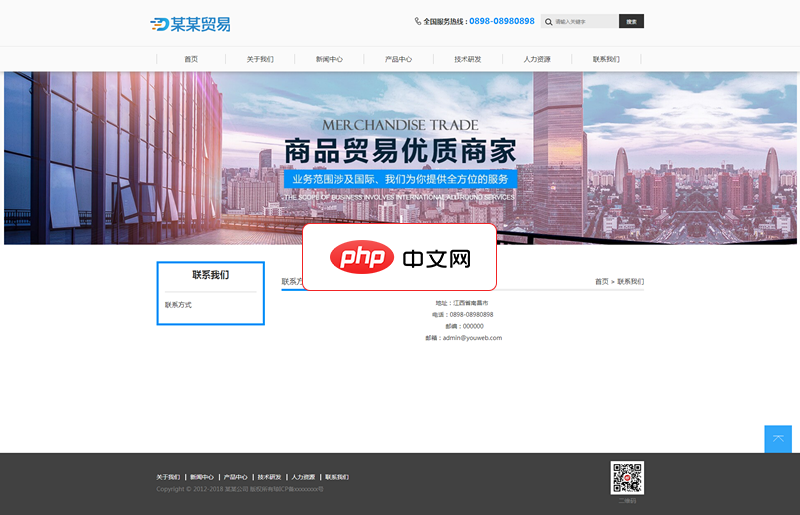Open footer link 联系我们

pyautogui.click(x=337, y=477)
